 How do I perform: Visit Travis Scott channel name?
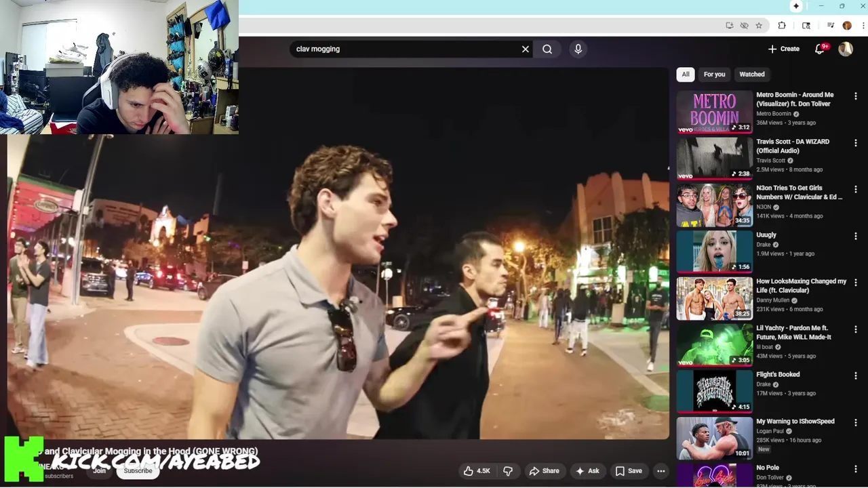[770, 161]
